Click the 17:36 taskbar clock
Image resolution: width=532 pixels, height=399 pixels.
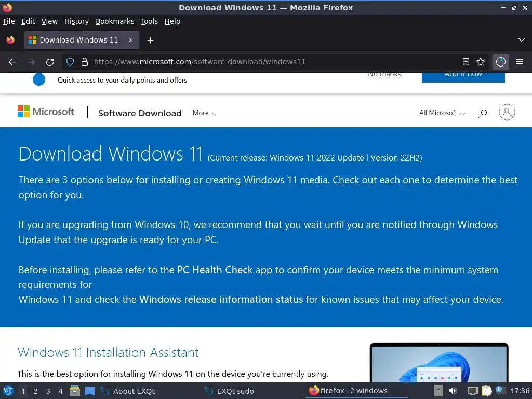click(520, 391)
